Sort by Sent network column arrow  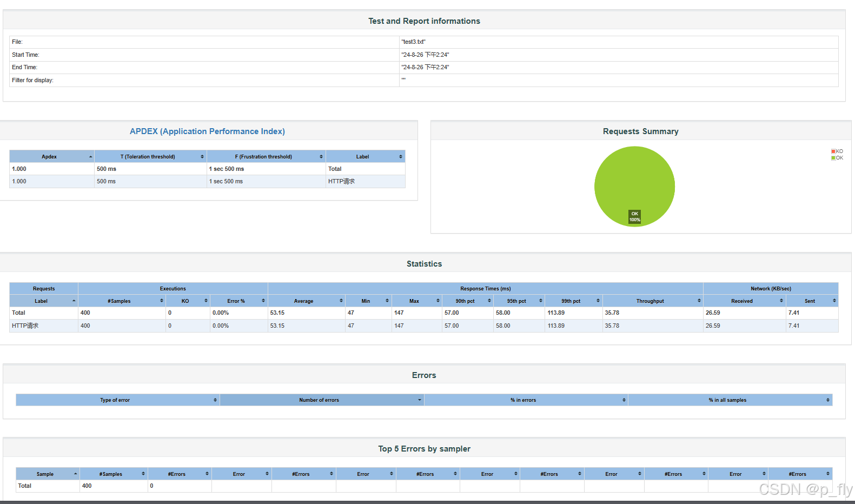(x=834, y=301)
